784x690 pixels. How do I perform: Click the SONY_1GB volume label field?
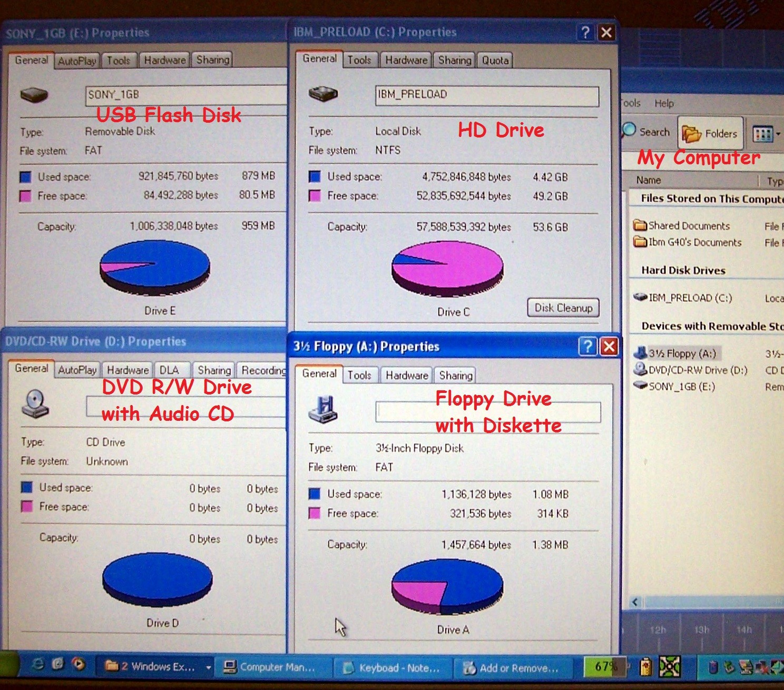(x=186, y=95)
